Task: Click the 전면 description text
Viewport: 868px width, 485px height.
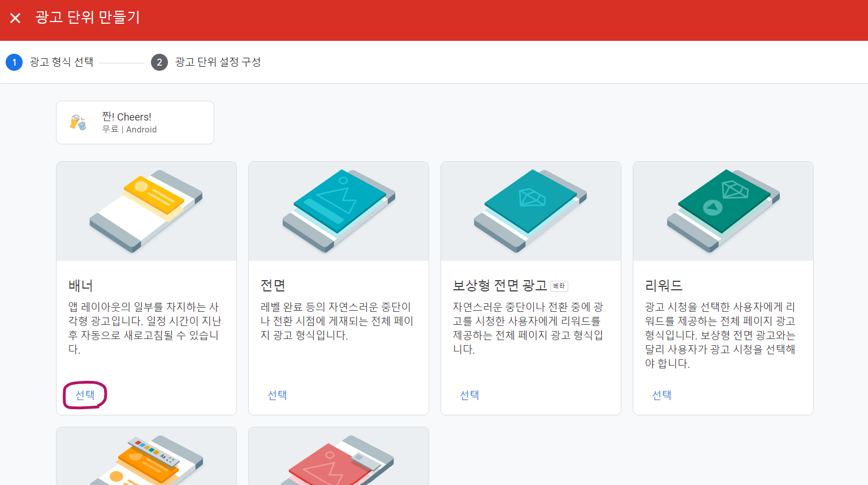Action: click(x=337, y=321)
